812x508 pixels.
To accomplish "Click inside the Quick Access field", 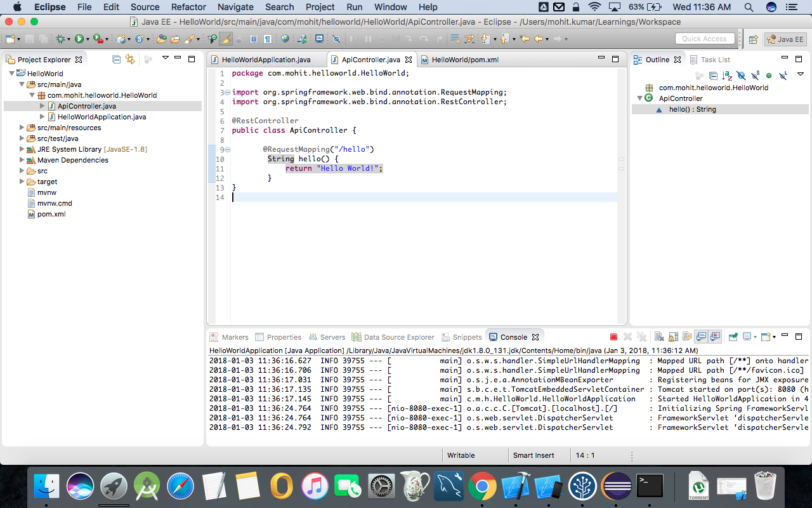I will pos(704,38).
